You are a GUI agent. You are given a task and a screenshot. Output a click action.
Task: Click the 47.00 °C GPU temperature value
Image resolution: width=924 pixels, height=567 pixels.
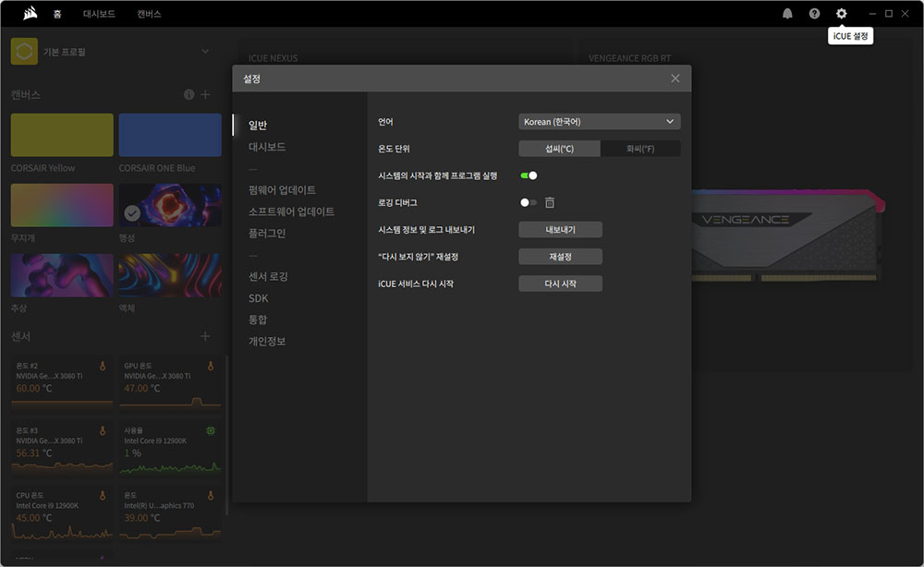pyautogui.click(x=141, y=389)
